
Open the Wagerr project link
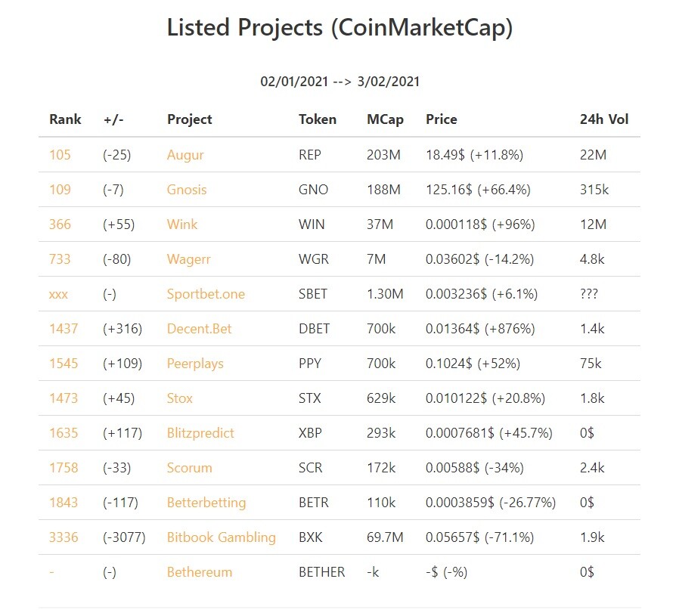pos(188,259)
